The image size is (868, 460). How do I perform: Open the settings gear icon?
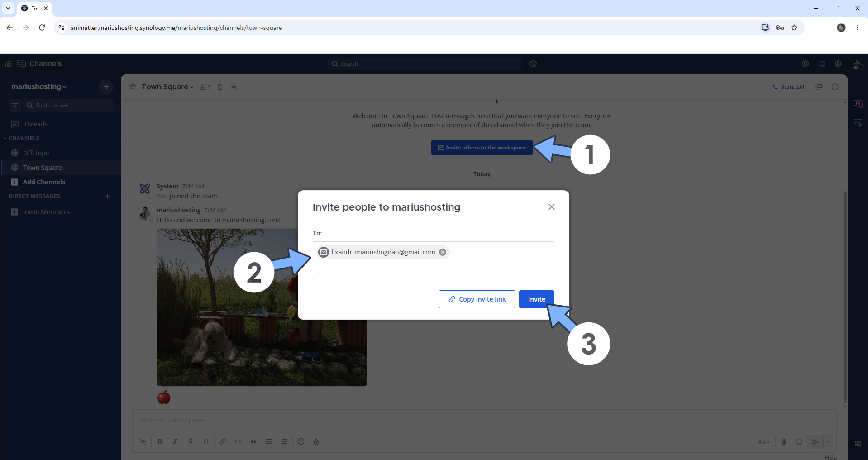(838, 64)
